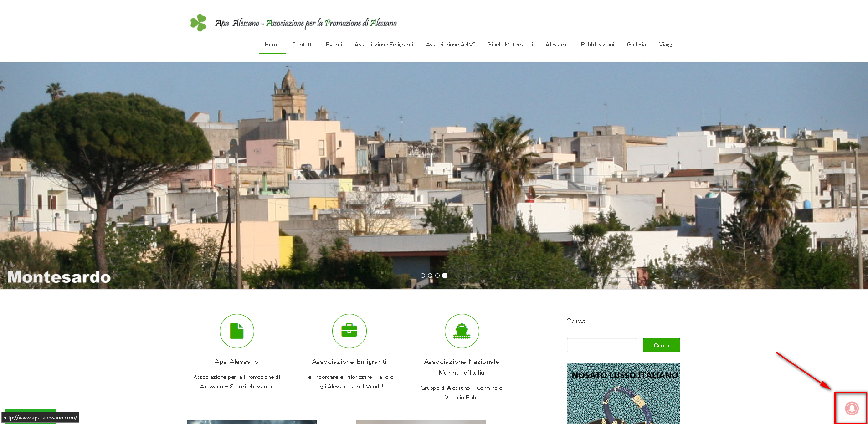Click 'Associazione per la Promozione di Alessano' description
868x424 pixels.
[x=236, y=382]
